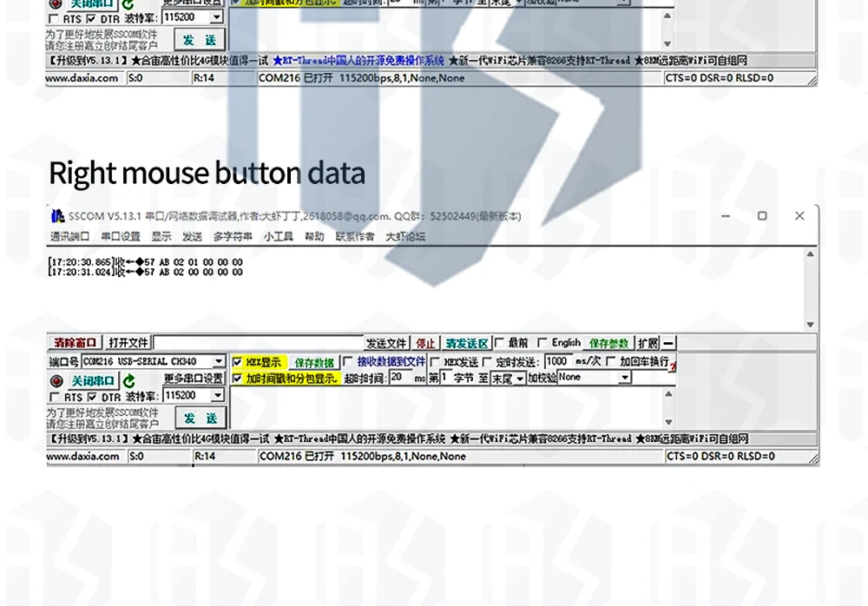Open the 端口号 COM216 USB-SERIAL CH340 dropdown
The image size is (868, 606).
(220, 362)
